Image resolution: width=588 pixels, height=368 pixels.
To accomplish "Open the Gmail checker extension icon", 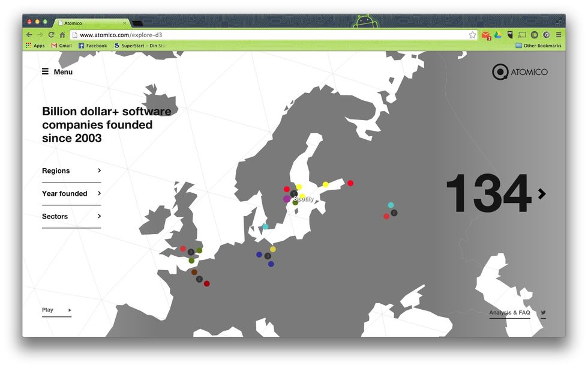I will 486,35.
